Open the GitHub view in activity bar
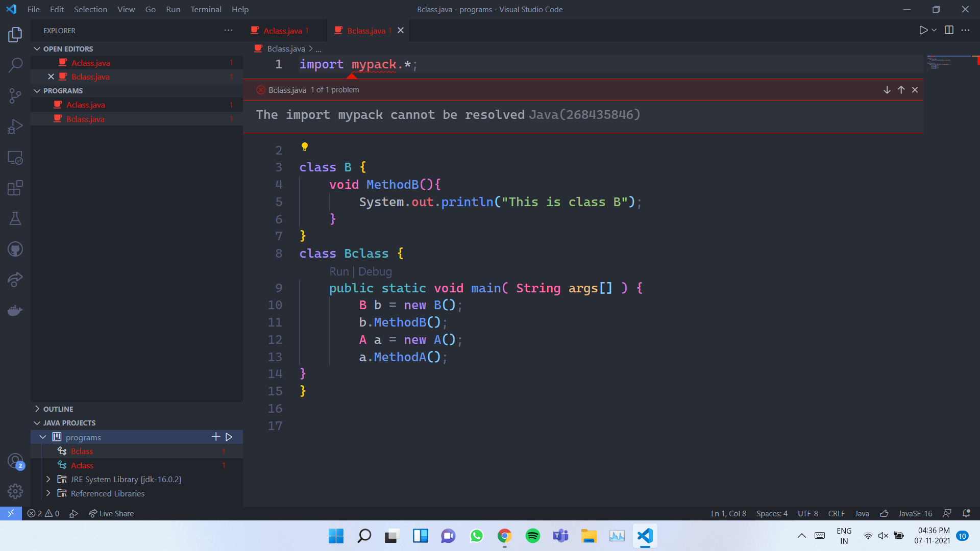The height and width of the screenshot is (551, 980). coord(15,249)
